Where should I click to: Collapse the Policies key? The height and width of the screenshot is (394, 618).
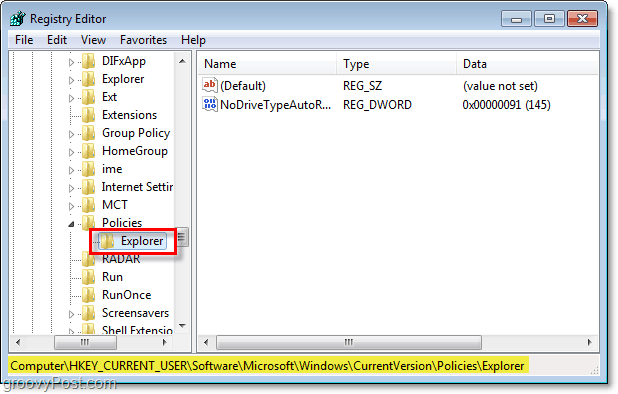[x=71, y=224]
